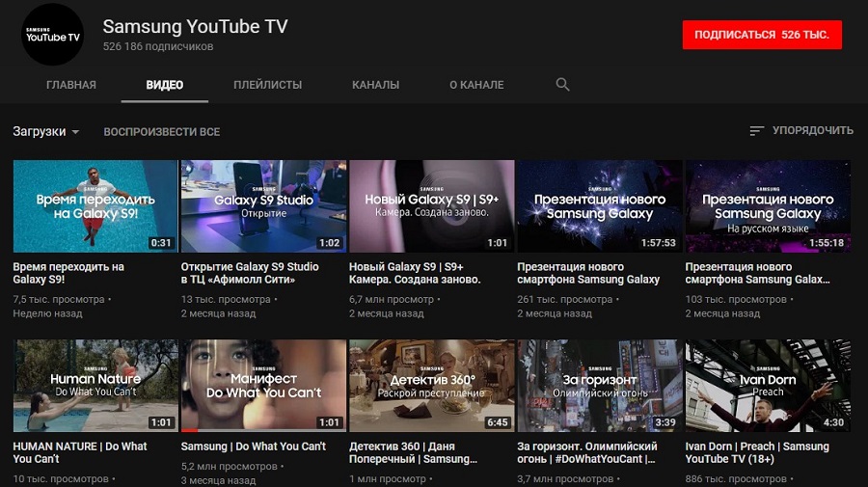868x487 pixels.
Task: Click the title Детектив 360 | Даня Поперечный
Action: (x=413, y=452)
